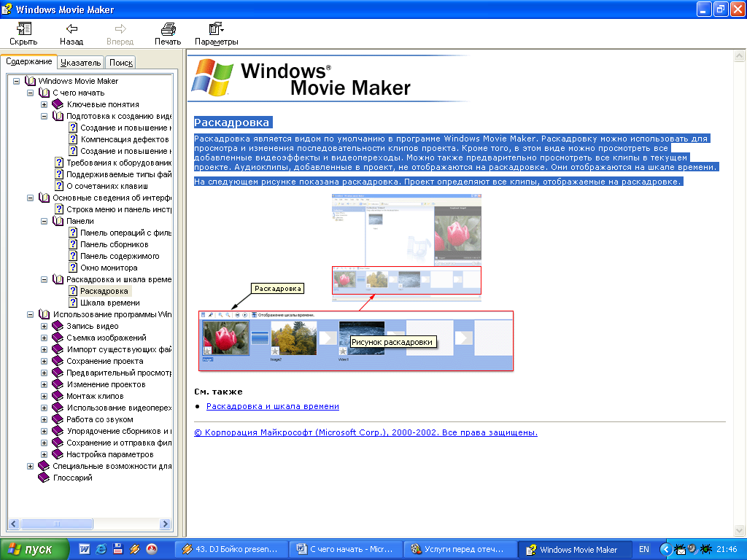The width and height of the screenshot is (747, 560).
Task: Collapse Подготовка к созданию видео branch
Action: tap(44, 116)
